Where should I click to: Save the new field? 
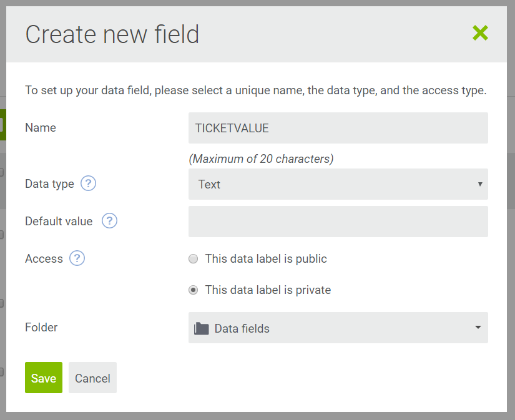pyautogui.click(x=44, y=378)
